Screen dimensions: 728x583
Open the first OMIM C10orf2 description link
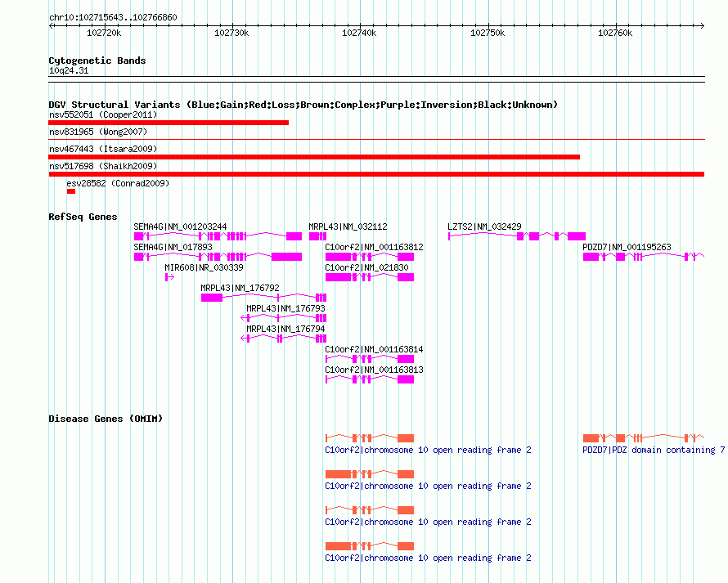pyautogui.click(x=428, y=450)
